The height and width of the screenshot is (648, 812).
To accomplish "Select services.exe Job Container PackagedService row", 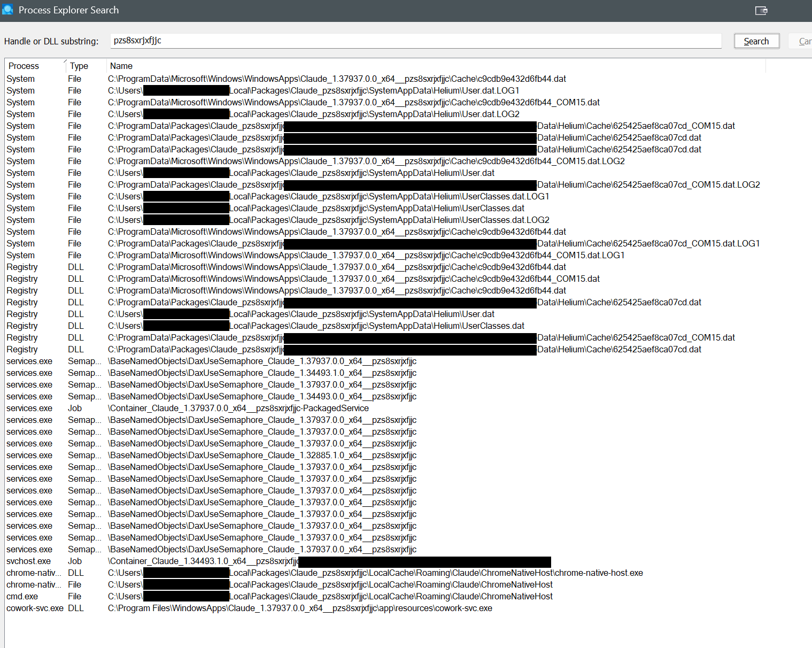I will (x=385, y=408).
